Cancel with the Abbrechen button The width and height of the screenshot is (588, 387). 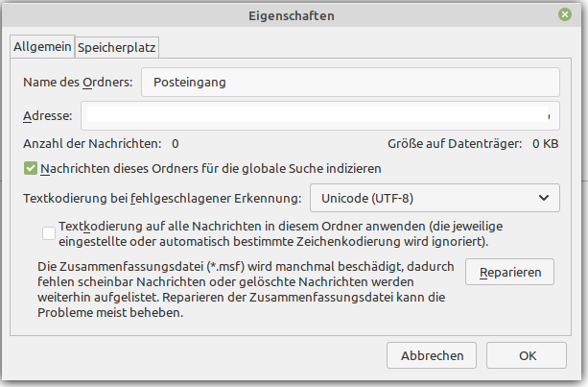point(432,355)
